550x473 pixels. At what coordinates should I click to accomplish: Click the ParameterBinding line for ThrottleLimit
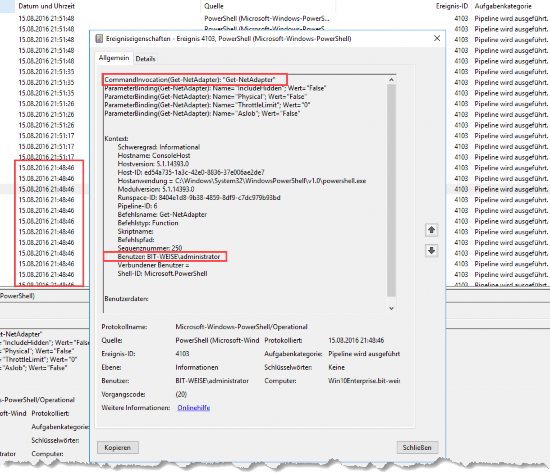[207, 105]
